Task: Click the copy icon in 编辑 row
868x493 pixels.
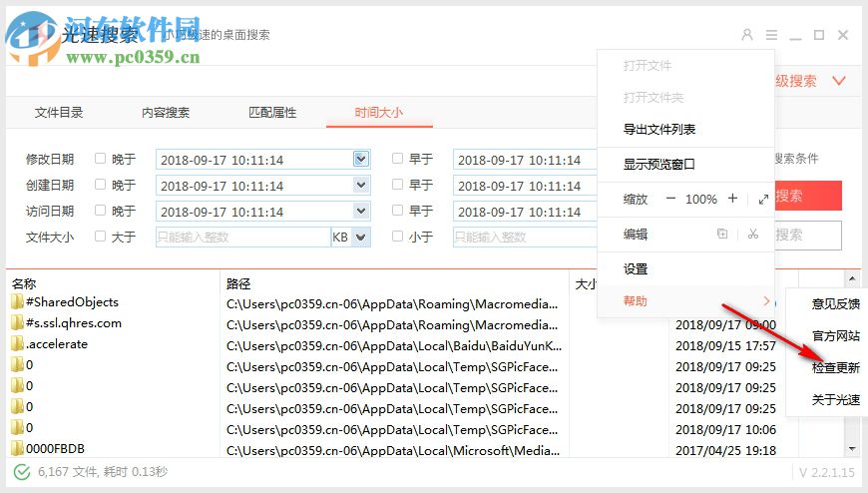Action: click(722, 234)
